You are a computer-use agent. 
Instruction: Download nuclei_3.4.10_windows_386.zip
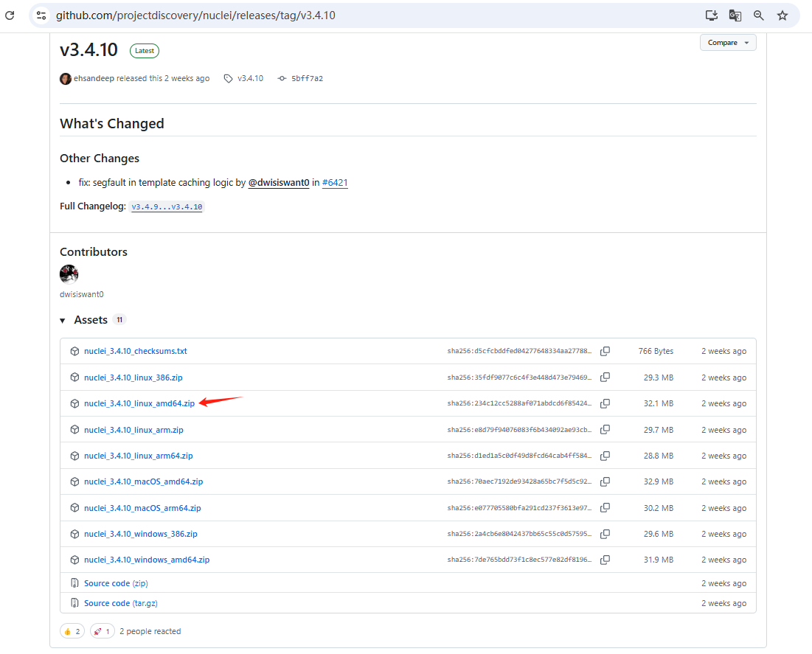(x=141, y=534)
